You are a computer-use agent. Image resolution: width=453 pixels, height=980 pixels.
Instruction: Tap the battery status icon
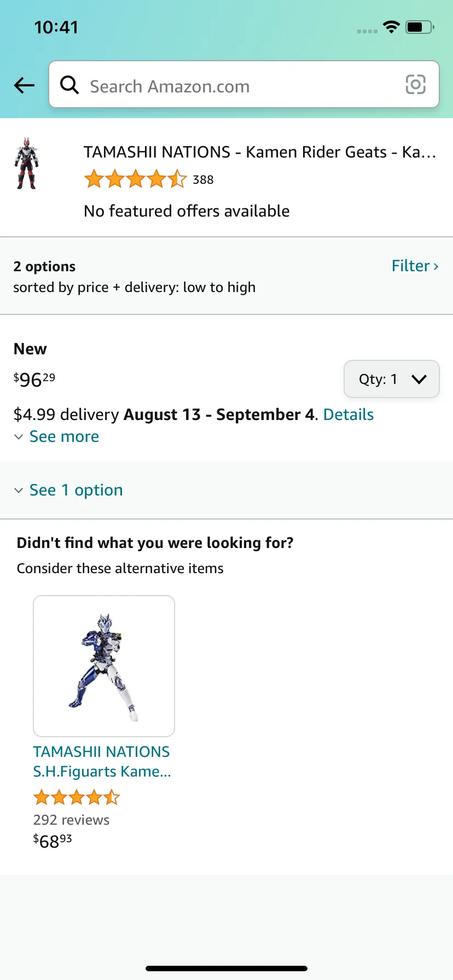coord(420,27)
